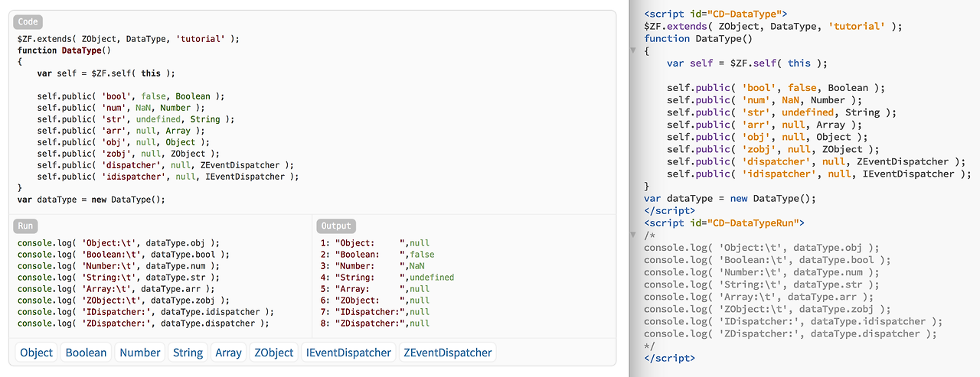Click Output line 2 showing "Boolean:" false

coord(377,255)
